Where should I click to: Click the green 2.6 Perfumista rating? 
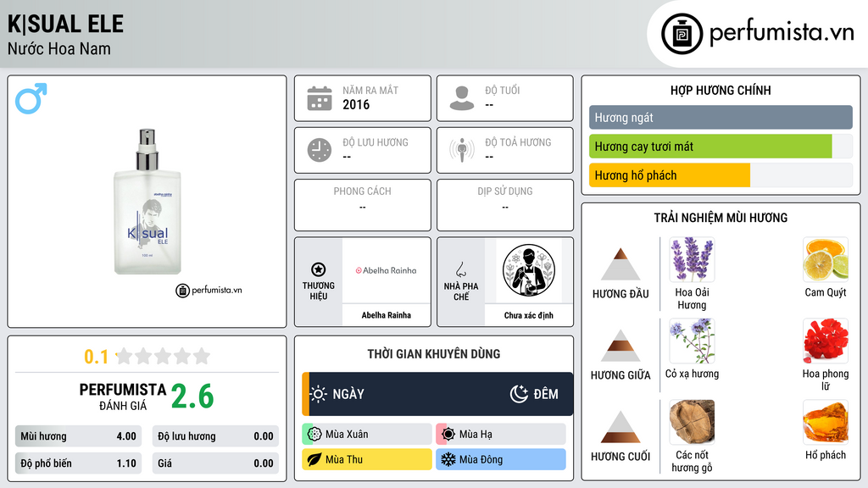(x=192, y=396)
